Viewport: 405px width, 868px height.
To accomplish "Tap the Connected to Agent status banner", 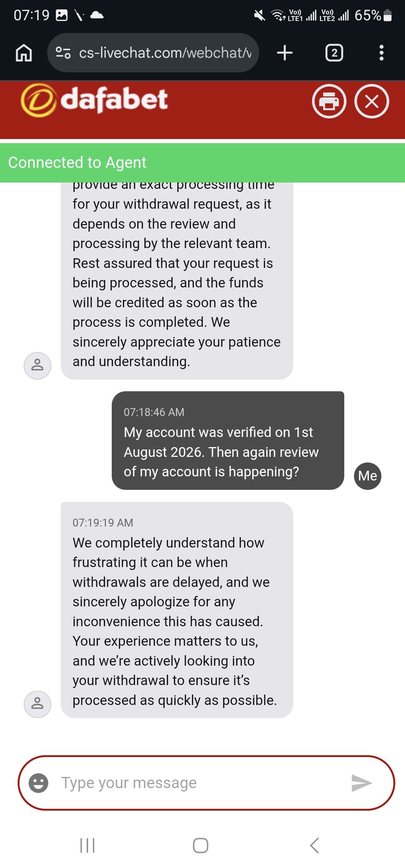I will (x=202, y=163).
